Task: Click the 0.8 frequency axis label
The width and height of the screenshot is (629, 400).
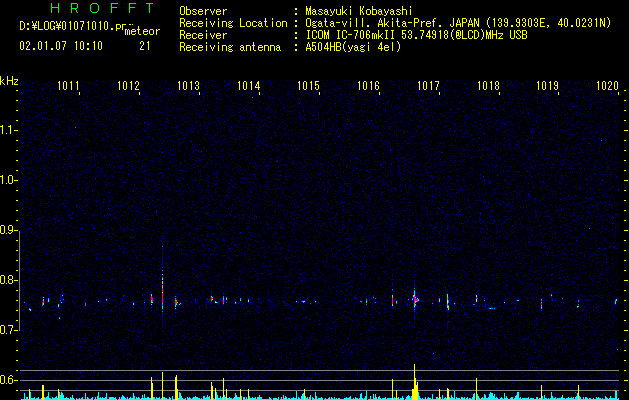Action: coord(8,280)
